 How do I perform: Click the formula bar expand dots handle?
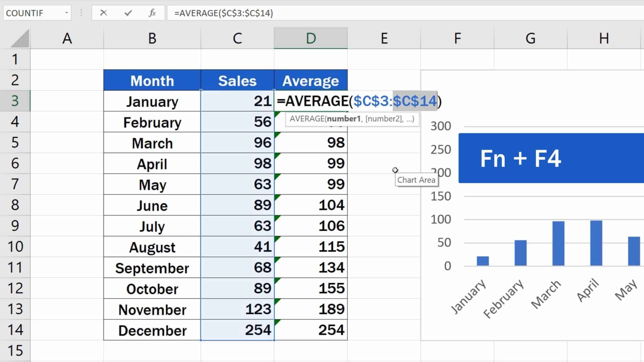81,13
